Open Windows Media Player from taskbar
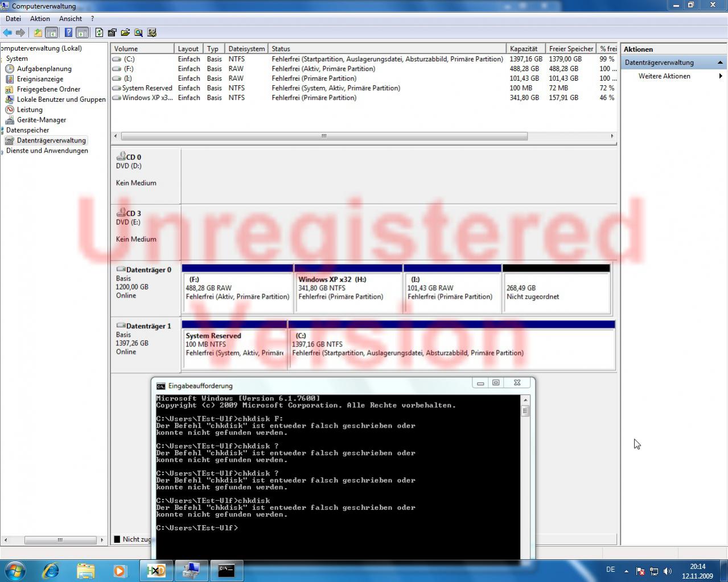This screenshot has width=728, height=582. tap(120, 570)
